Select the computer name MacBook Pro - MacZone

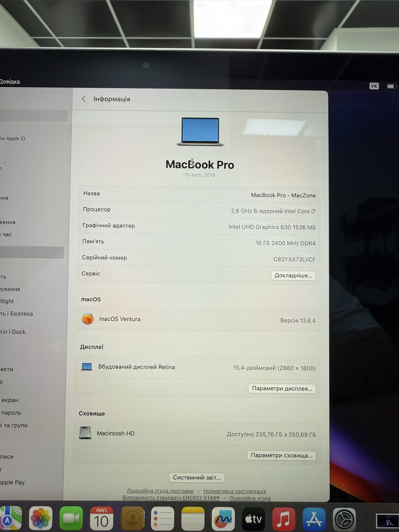tap(283, 195)
